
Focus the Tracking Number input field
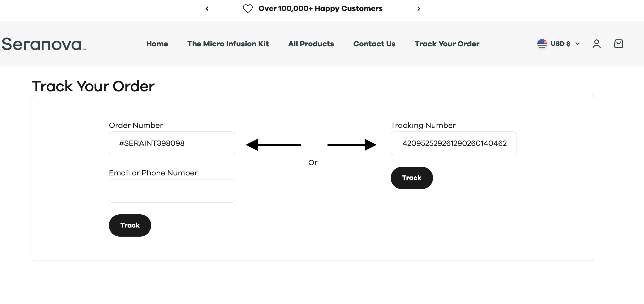click(454, 143)
